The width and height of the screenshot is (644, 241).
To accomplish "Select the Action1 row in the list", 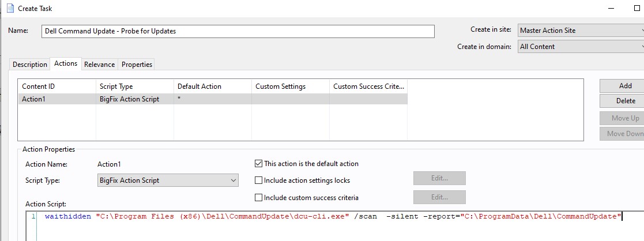I will pos(57,99).
